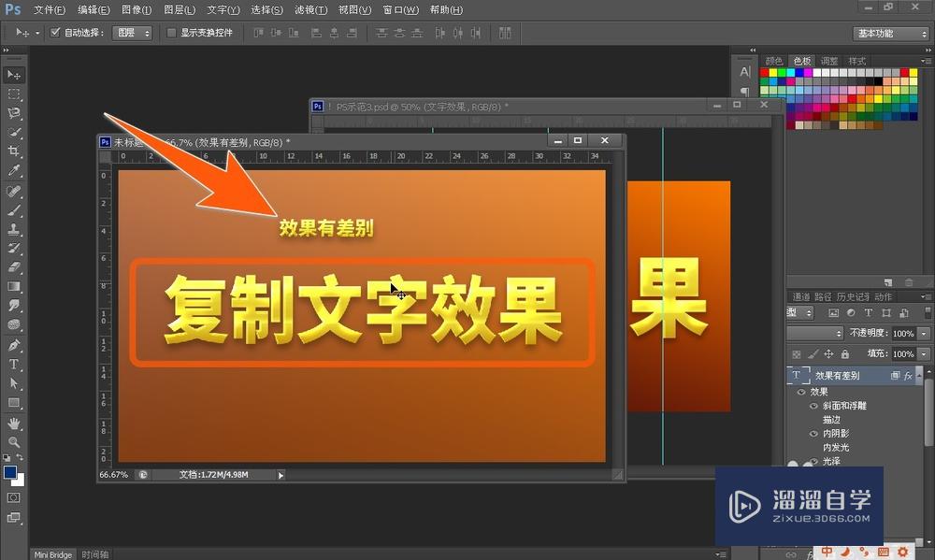The width and height of the screenshot is (935, 560).
Task: Select the Eyedropper tool
Action: click(x=14, y=171)
